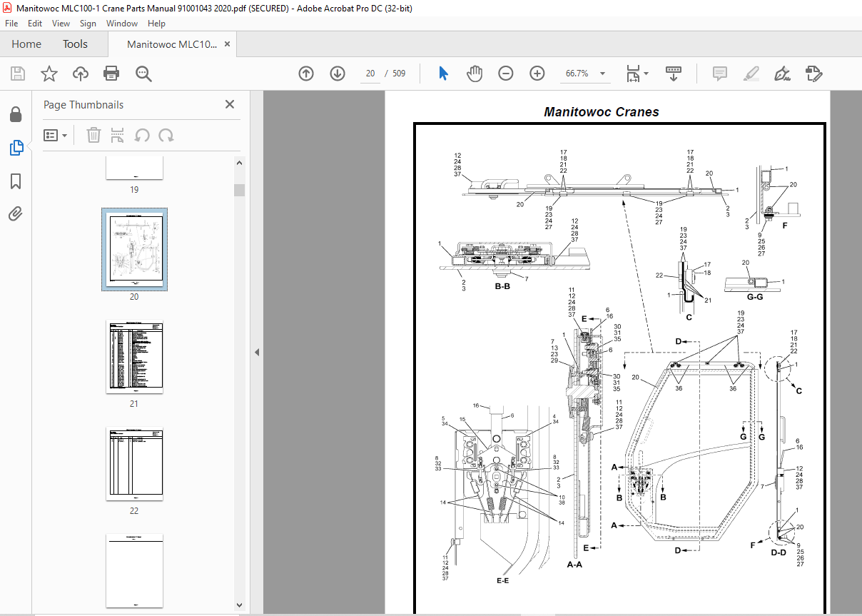Delete selected page with trash icon
The width and height of the screenshot is (862, 616).
pos(93,135)
